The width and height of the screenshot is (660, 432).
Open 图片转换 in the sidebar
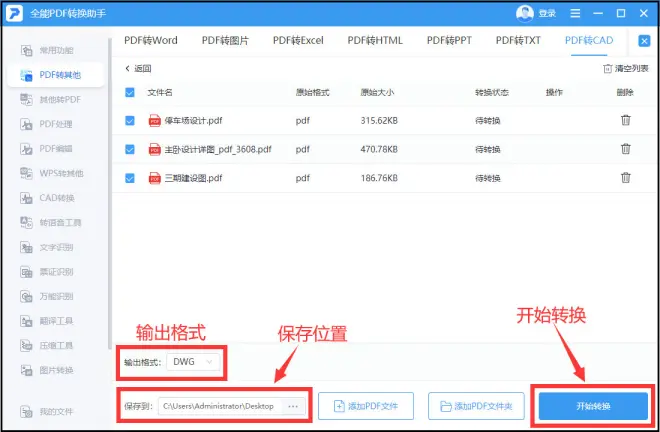47,370
